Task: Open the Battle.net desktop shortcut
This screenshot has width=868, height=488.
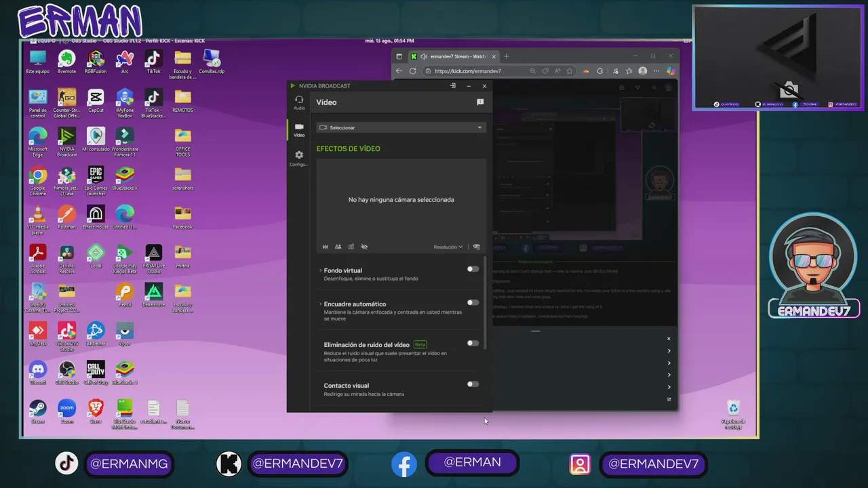Action: 96,334
